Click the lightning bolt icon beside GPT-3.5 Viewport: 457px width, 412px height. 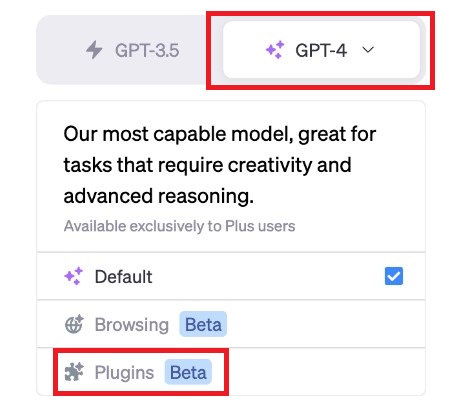pyautogui.click(x=94, y=50)
